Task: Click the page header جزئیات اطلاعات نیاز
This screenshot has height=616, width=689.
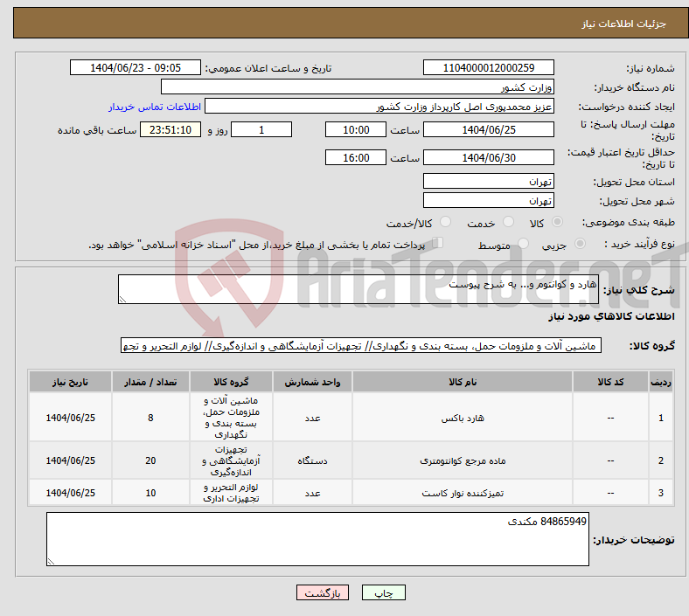Action: tap(624, 24)
